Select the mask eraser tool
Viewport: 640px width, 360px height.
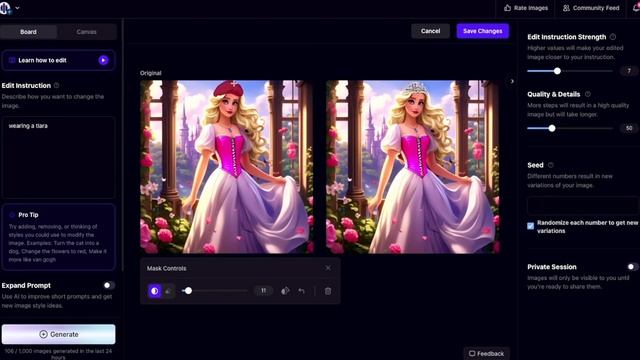168,291
